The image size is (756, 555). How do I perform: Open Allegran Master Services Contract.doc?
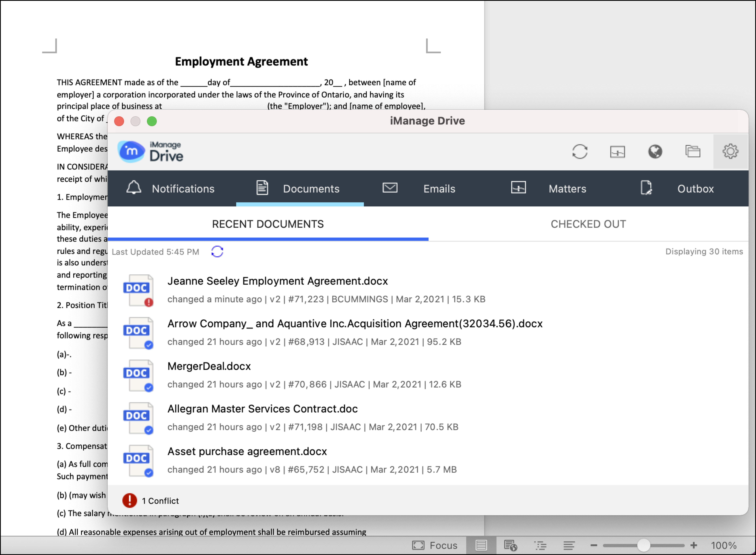tap(263, 409)
